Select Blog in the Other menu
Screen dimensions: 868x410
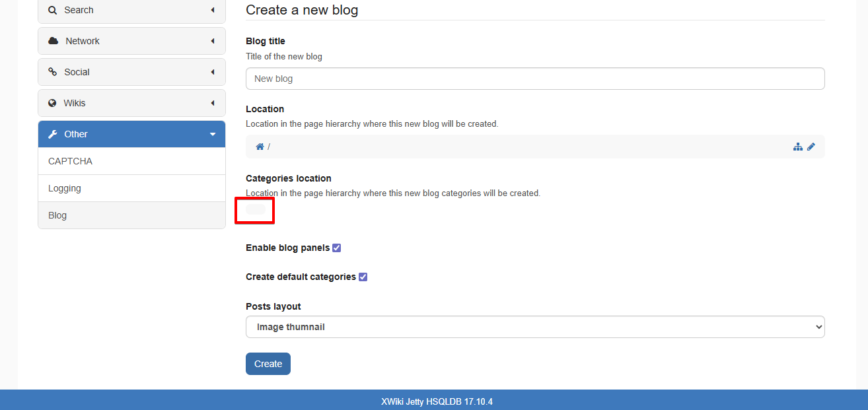tap(57, 215)
